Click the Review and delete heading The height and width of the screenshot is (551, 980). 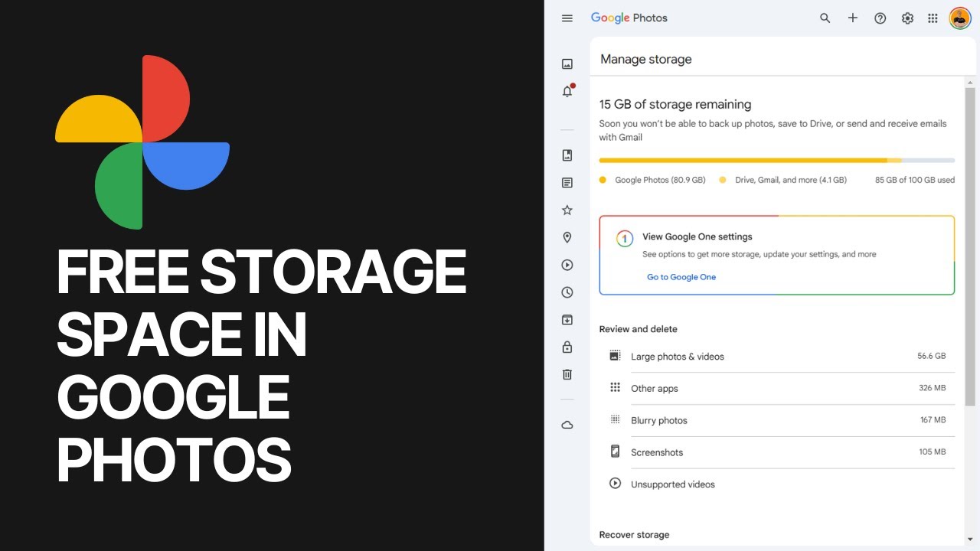[639, 329]
